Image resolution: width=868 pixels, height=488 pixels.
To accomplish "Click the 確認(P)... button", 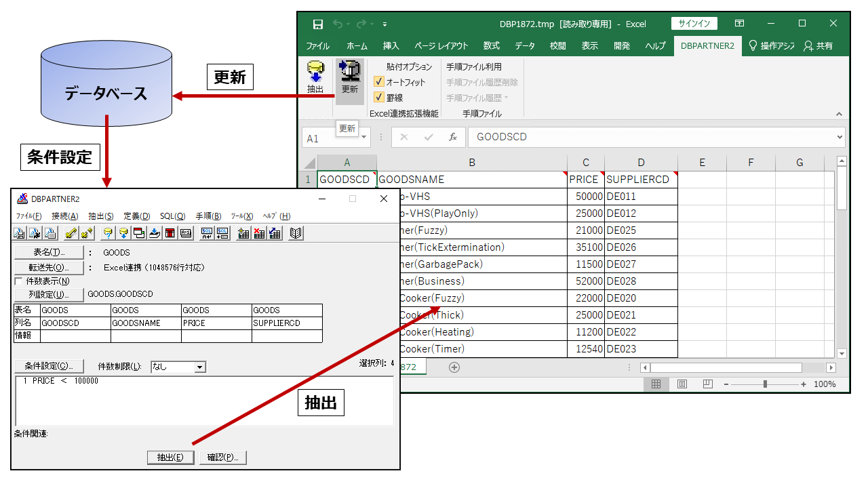I will [223, 457].
